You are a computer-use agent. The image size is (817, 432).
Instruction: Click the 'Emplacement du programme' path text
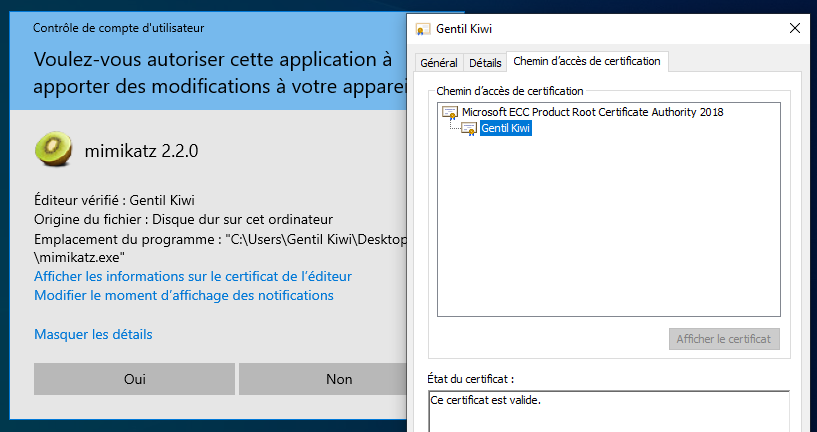(x=220, y=248)
